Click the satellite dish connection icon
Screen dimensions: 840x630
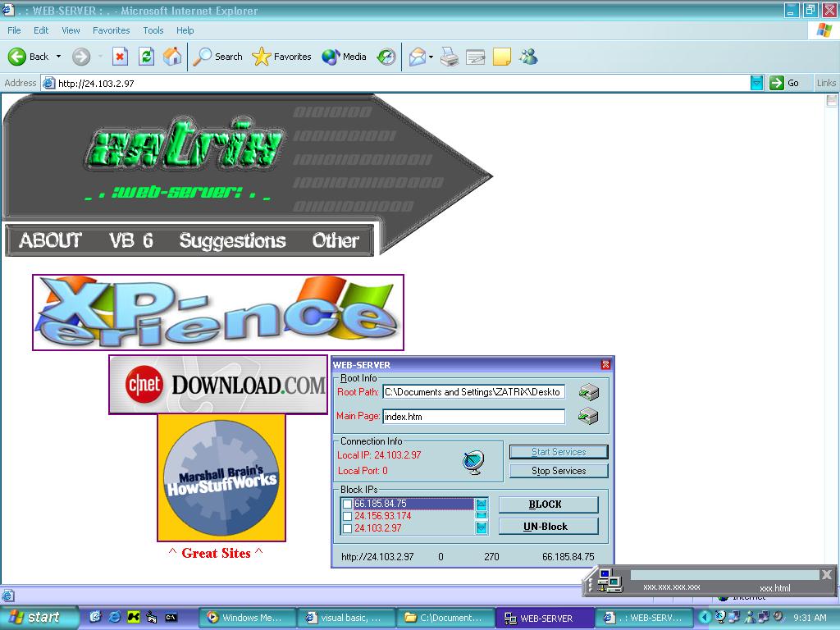473,462
